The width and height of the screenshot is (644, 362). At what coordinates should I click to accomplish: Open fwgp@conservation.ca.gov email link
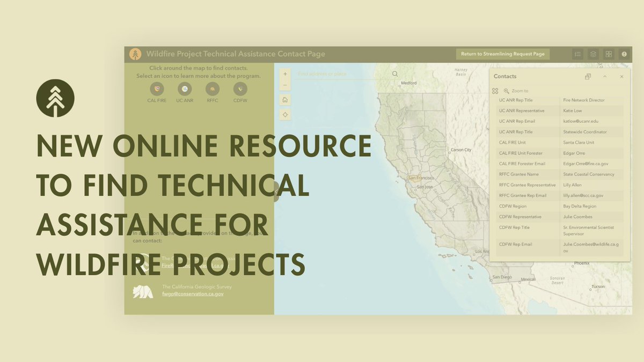coord(193,294)
